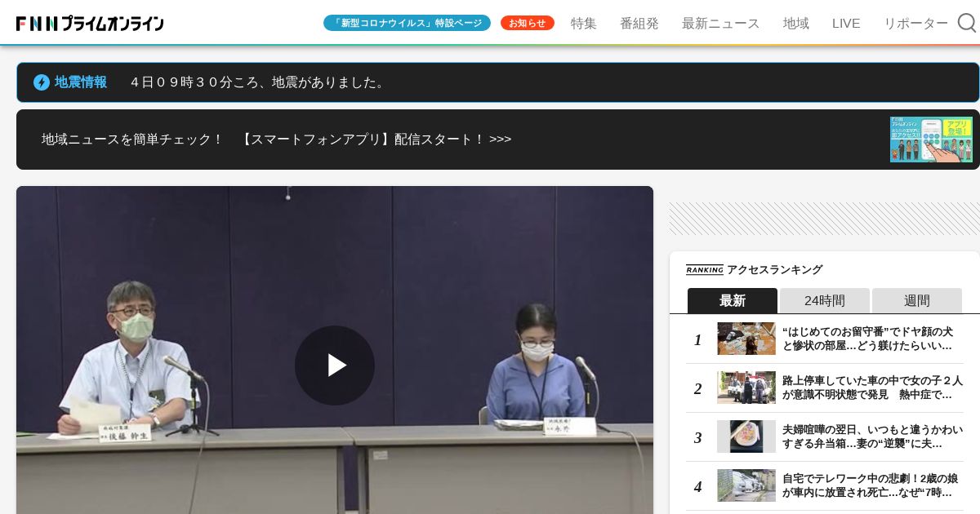Open 「新型コロナウイルス」特設ページ link

[x=407, y=23]
